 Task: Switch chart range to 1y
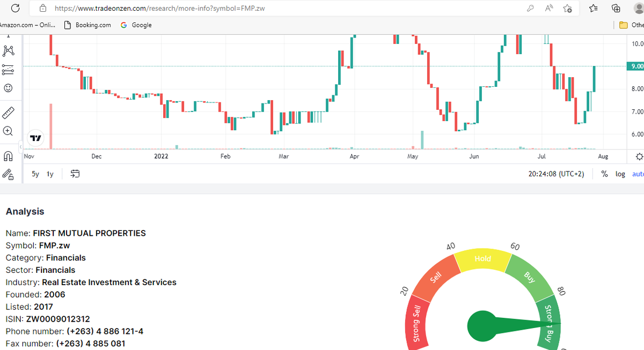[x=49, y=174]
